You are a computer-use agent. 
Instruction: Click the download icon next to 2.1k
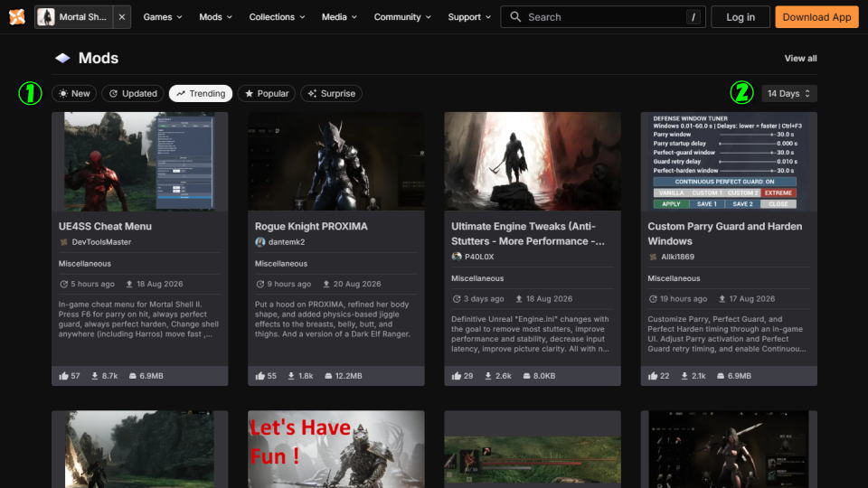(x=684, y=376)
